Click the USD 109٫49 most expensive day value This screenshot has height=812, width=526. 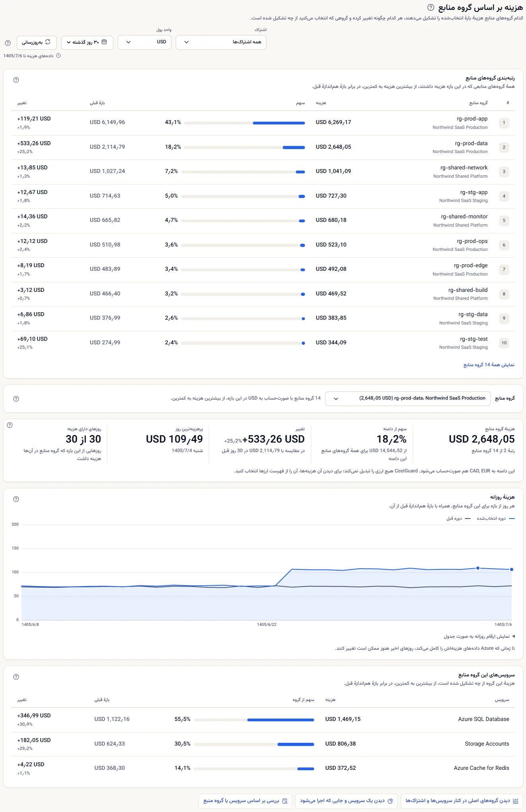point(174,439)
